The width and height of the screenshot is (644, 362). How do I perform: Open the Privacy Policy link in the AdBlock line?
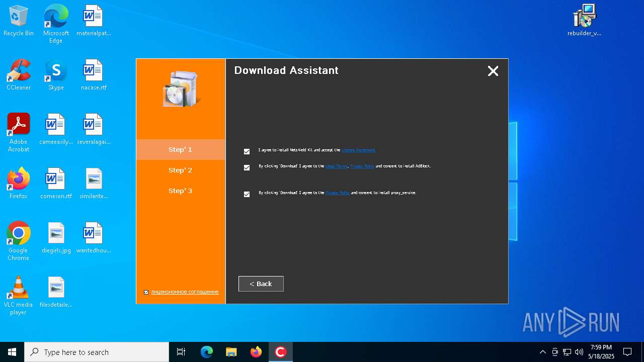click(x=362, y=166)
